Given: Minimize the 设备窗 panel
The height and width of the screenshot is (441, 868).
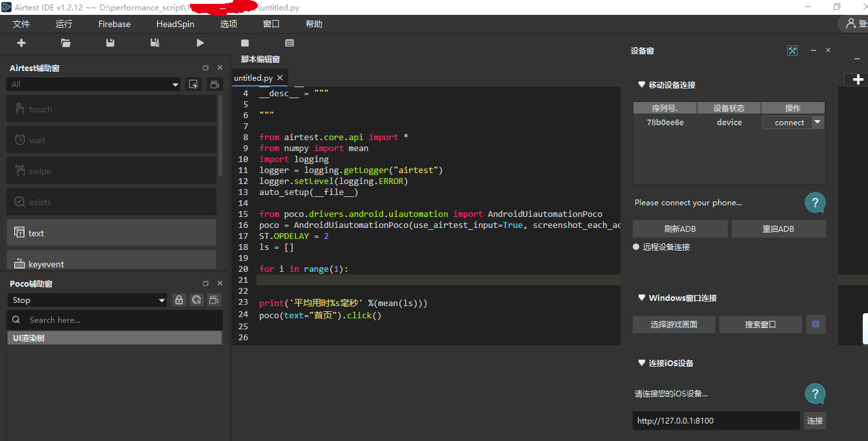Looking at the screenshot, I should point(814,50).
